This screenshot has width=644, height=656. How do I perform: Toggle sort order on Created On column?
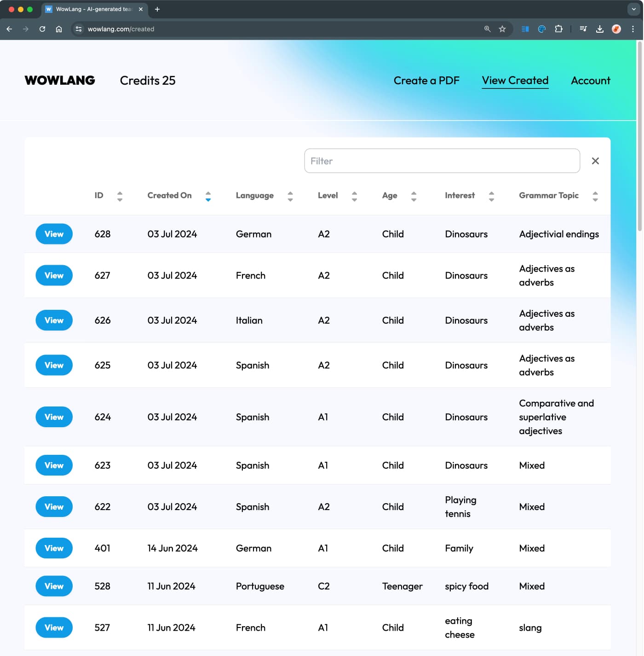[208, 196]
